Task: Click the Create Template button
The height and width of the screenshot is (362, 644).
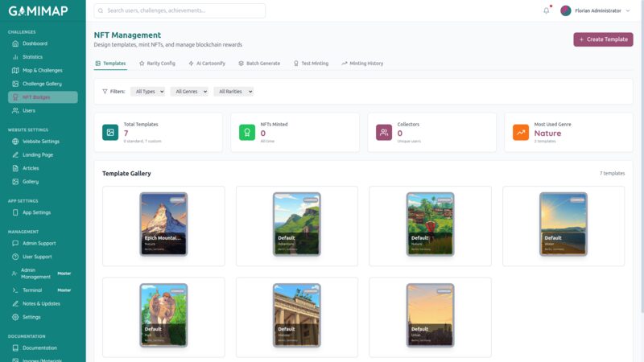Action: click(603, 39)
